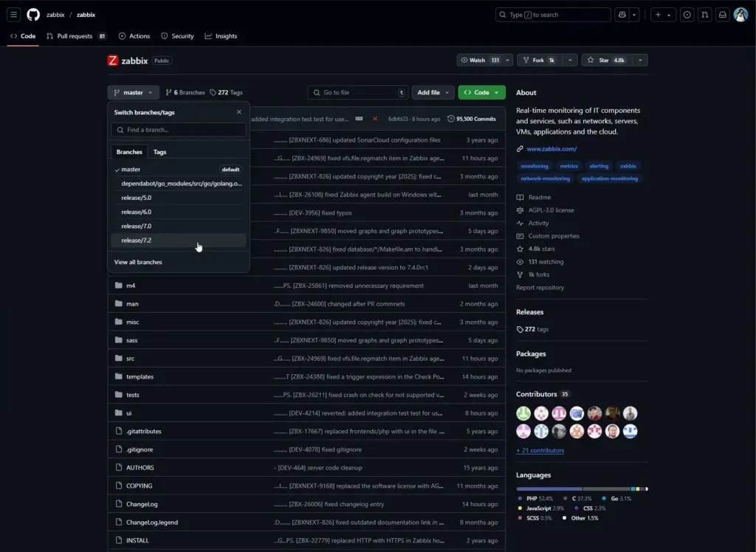
Task: Switch to the Insights tab
Action: [x=221, y=36]
